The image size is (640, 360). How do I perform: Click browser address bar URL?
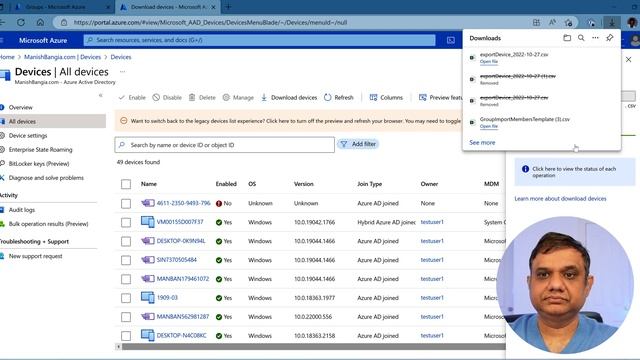210,22
